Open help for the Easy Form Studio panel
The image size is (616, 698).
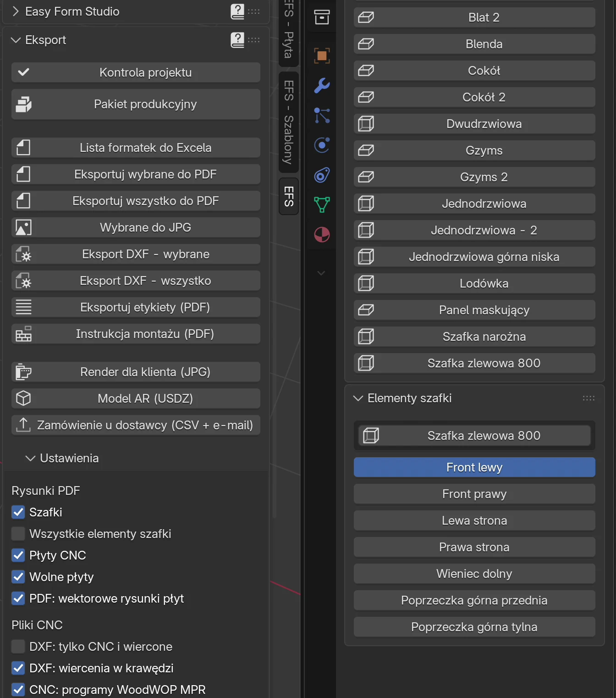tap(237, 11)
